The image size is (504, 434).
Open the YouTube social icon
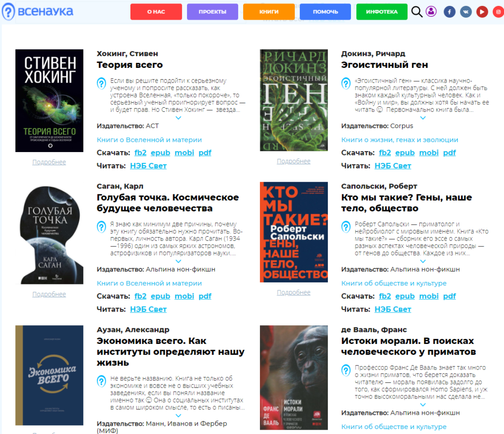[482, 12]
